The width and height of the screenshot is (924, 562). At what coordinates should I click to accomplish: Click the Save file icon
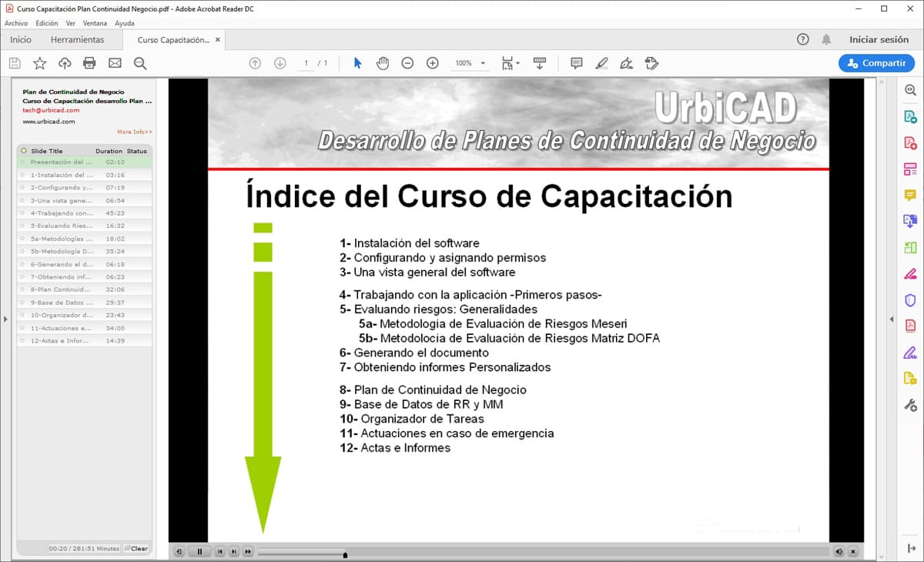click(x=15, y=63)
